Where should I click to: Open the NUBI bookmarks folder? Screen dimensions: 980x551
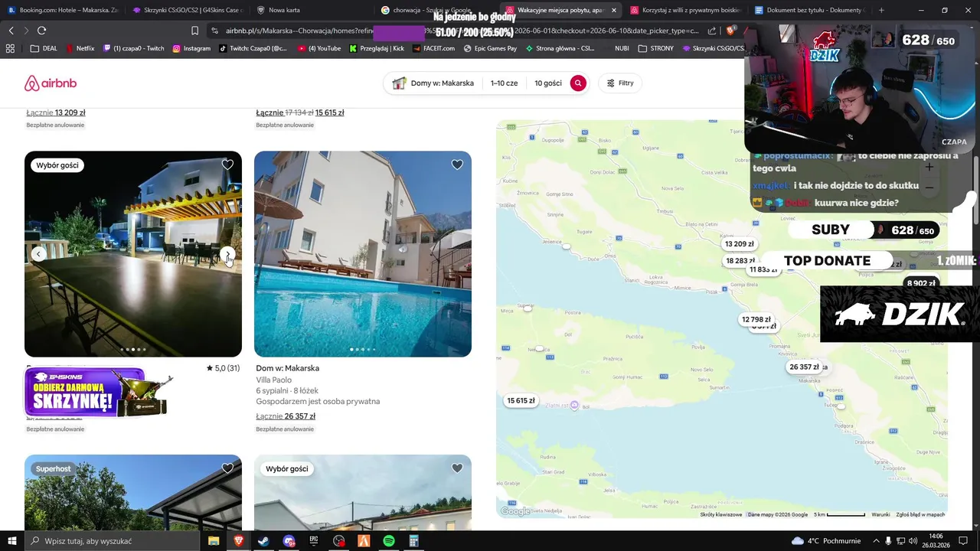[x=622, y=48]
